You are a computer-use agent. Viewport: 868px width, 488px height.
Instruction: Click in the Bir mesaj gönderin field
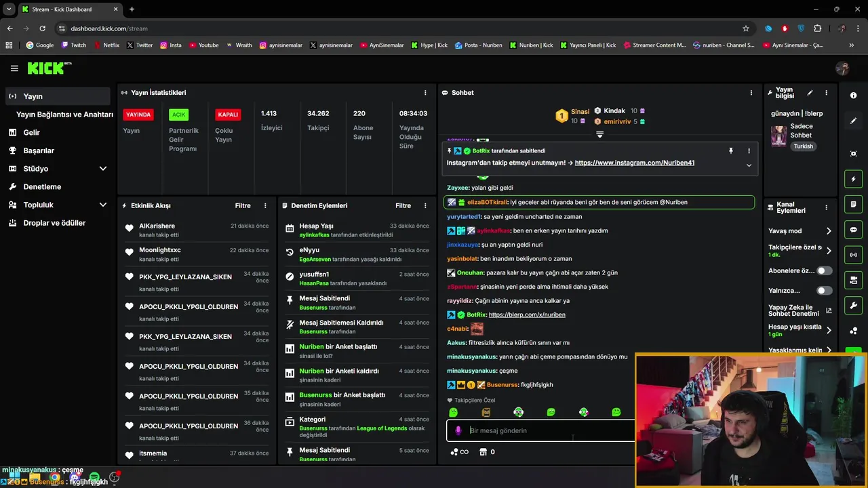point(540,430)
